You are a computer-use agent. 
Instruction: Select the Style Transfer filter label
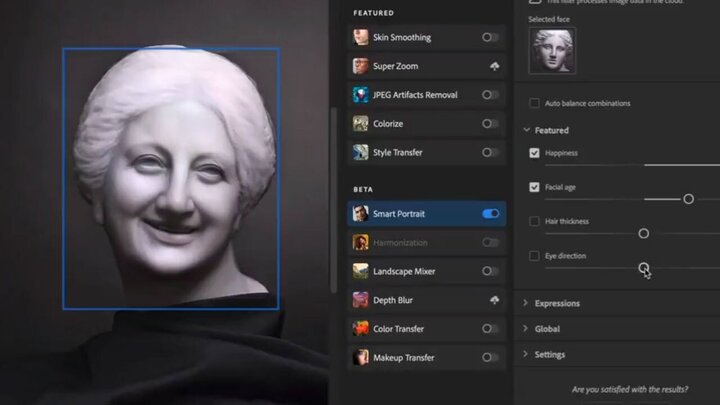pos(398,152)
